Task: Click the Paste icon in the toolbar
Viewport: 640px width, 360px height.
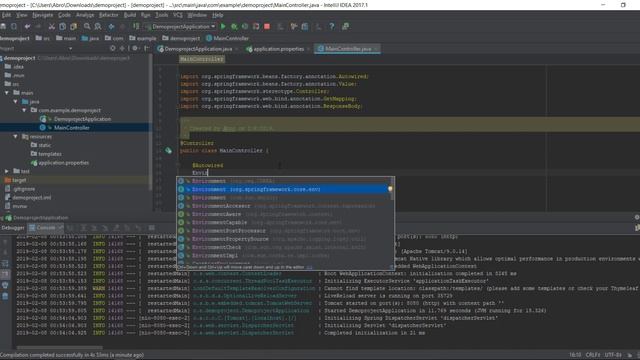Action: (73, 27)
